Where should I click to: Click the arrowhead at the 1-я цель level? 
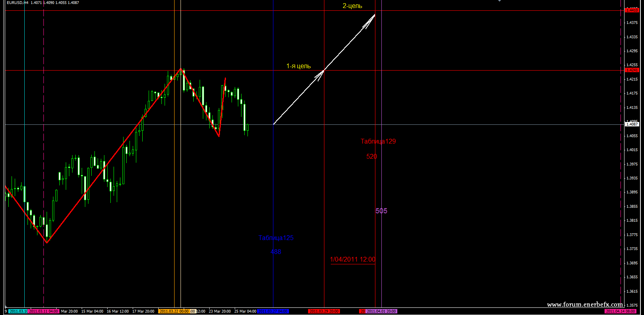tap(321, 73)
